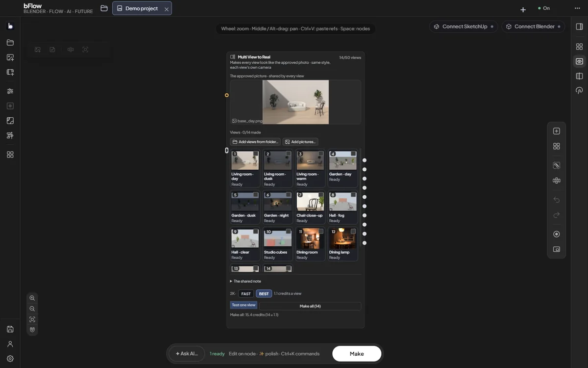Tick the checkbox on Hall - fog view
The image size is (588, 368).
(x=353, y=195)
